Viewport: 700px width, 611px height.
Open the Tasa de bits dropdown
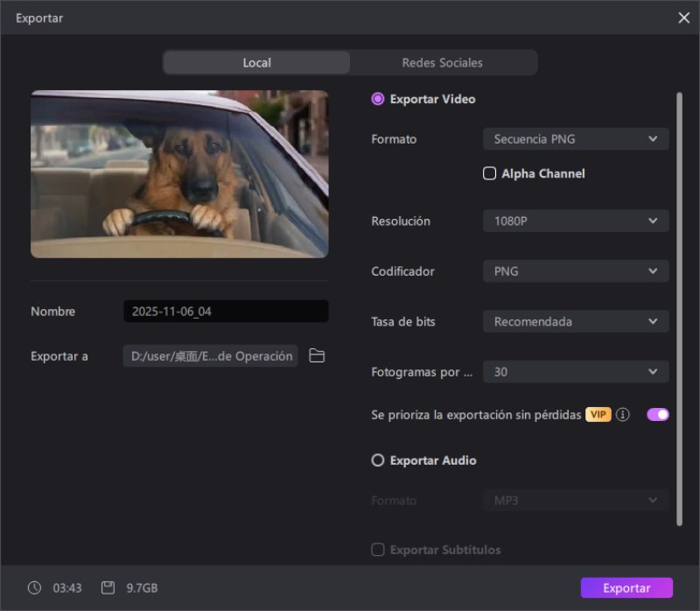coord(575,321)
